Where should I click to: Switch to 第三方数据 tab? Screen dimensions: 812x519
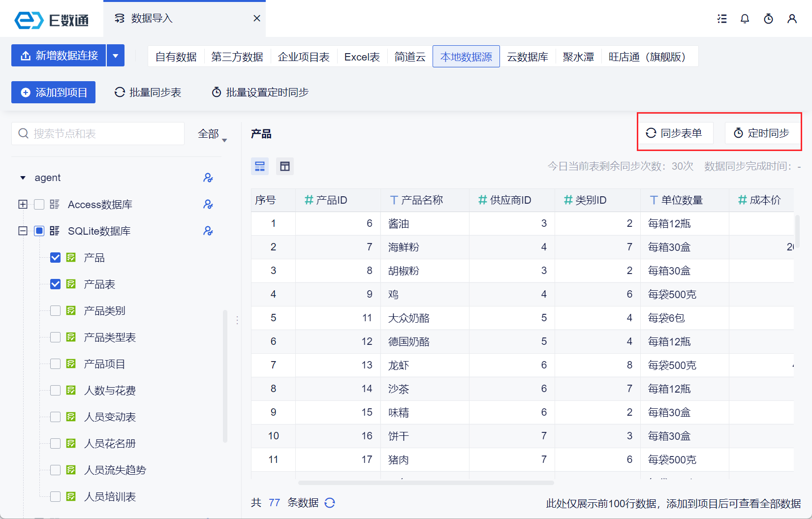pos(237,57)
